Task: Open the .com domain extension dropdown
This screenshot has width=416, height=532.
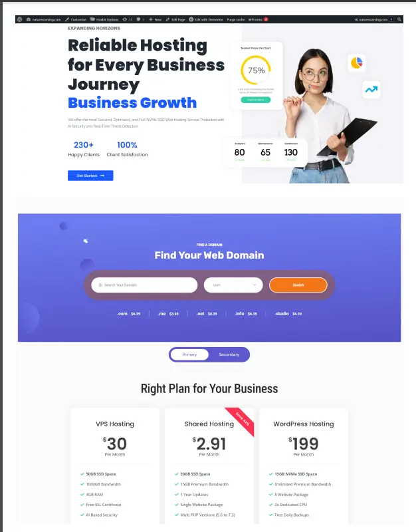Action: coord(233,285)
